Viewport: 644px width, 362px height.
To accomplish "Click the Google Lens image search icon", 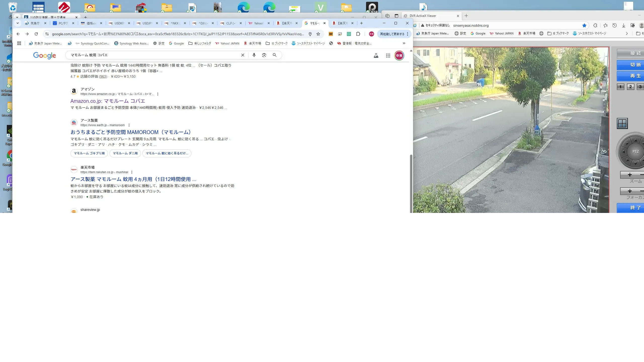I will 264,55.
